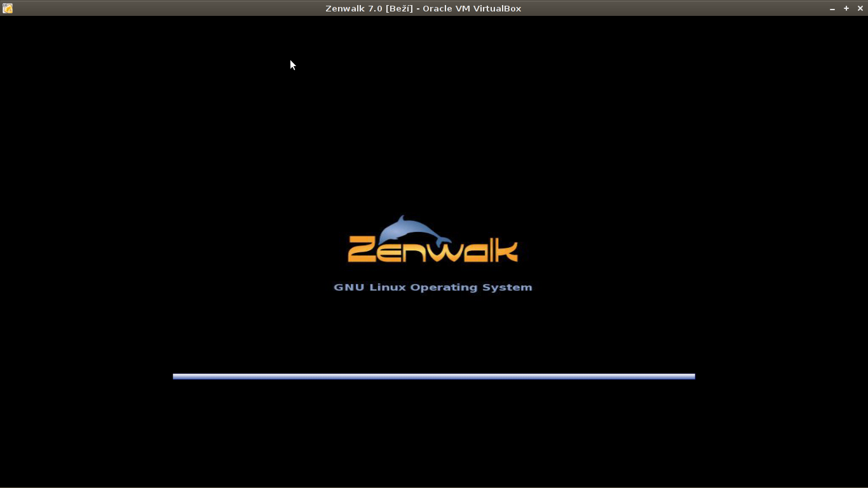Click the Zenwalk dolphin logo

tap(433, 239)
